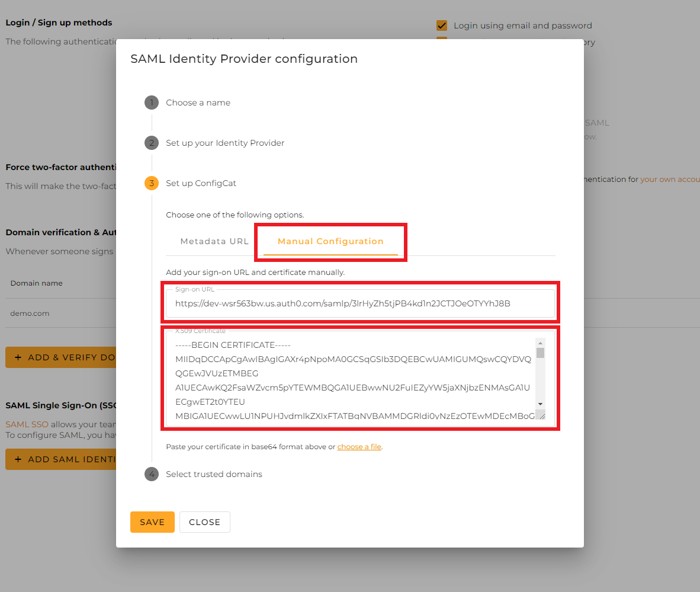Click inside the Sign-on URL field
The height and width of the screenshot is (592, 700).
click(360, 303)
